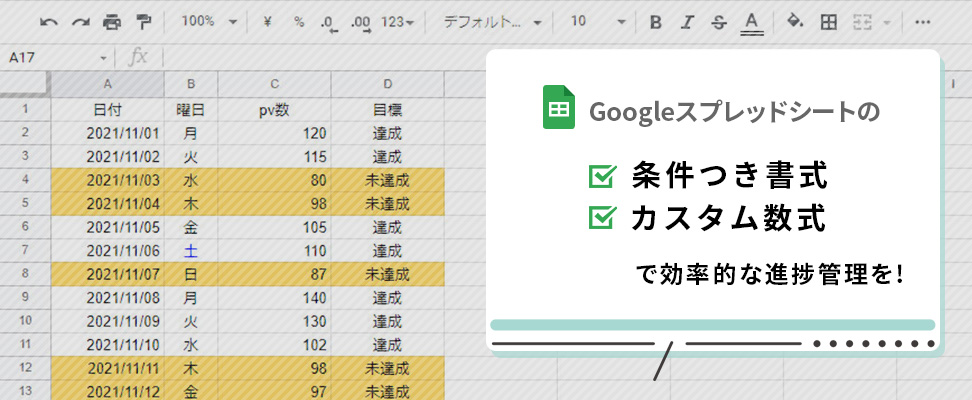This screenshot has height=400, width=972.
Task: Select column A header
Action: [x=107, y=84]
